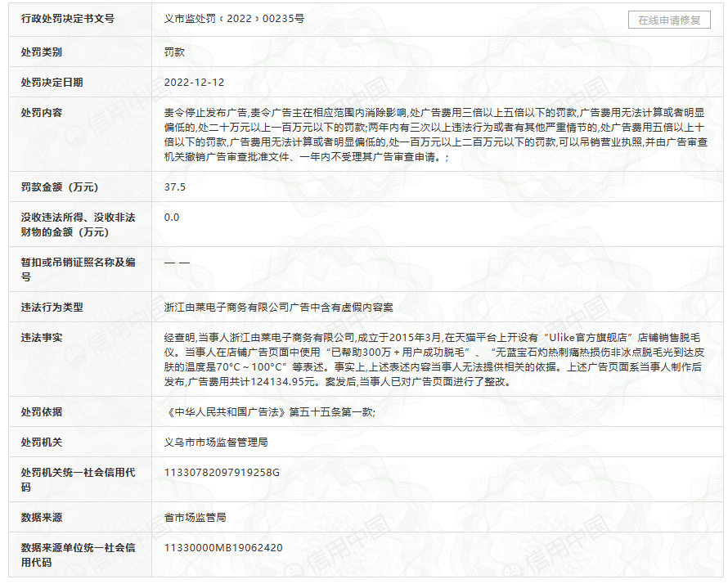Click the 罚款金额（万元） label
728x584 pixels.
[60, 187]
